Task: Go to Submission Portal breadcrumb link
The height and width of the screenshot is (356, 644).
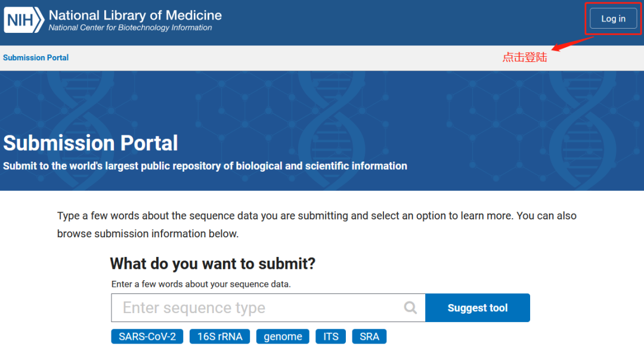Action: click(36, 57)
